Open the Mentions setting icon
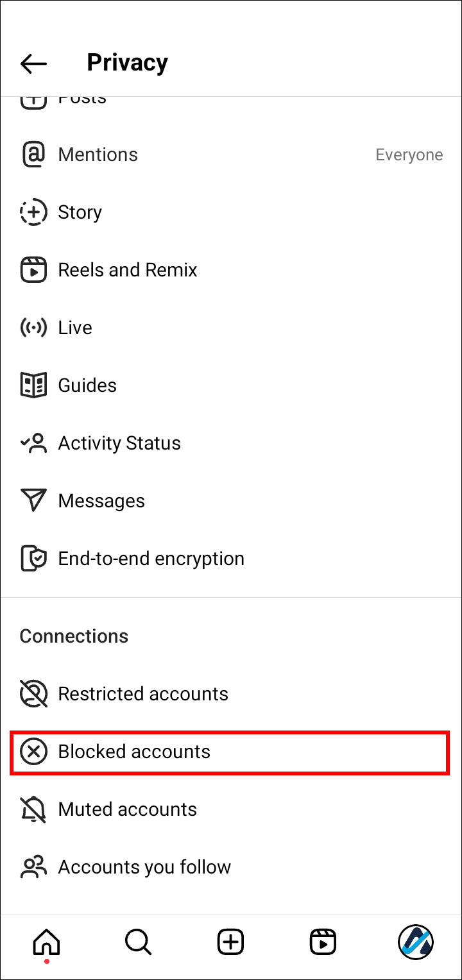This screenshot has height=980, width=462. click(x=33, y=155)
